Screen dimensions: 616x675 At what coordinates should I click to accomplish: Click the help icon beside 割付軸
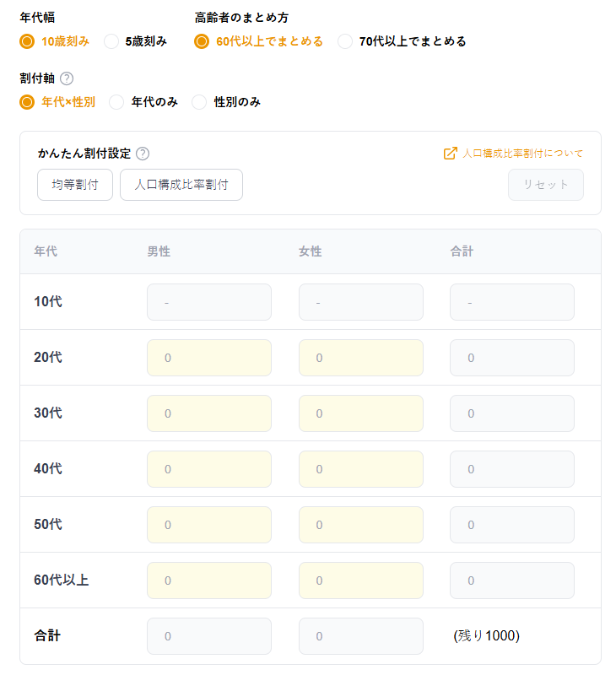[x=67, y=78]
